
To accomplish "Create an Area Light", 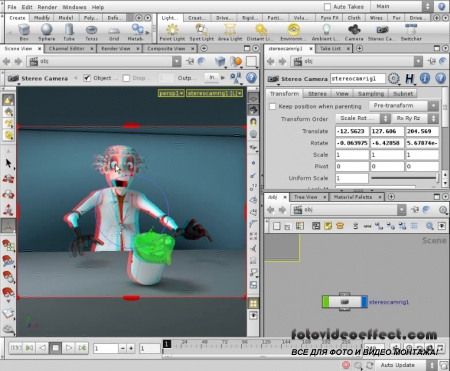I will pos(230,32).
